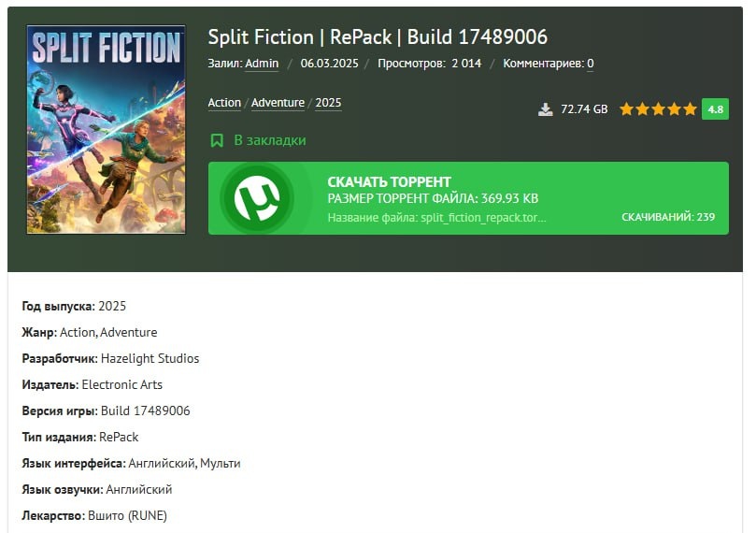Open the Admin uploader profile link
Screen dimensions: 756x533
(262, 64)
